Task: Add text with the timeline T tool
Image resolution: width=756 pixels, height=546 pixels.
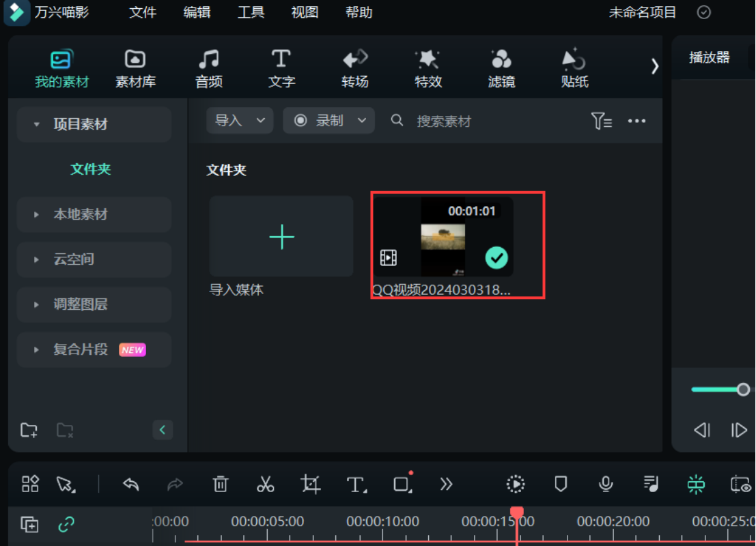Action: pyautogui.click(x=356, y=485)
